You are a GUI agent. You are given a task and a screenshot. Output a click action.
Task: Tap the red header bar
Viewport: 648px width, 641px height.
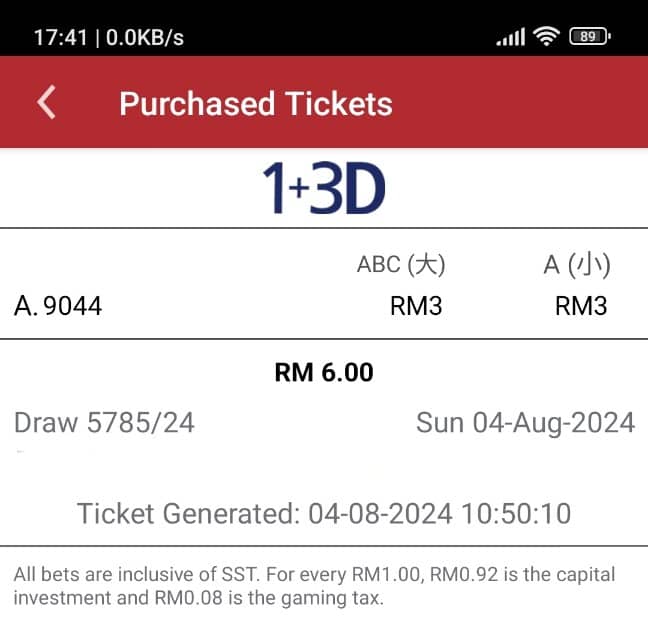coord(324,102)
